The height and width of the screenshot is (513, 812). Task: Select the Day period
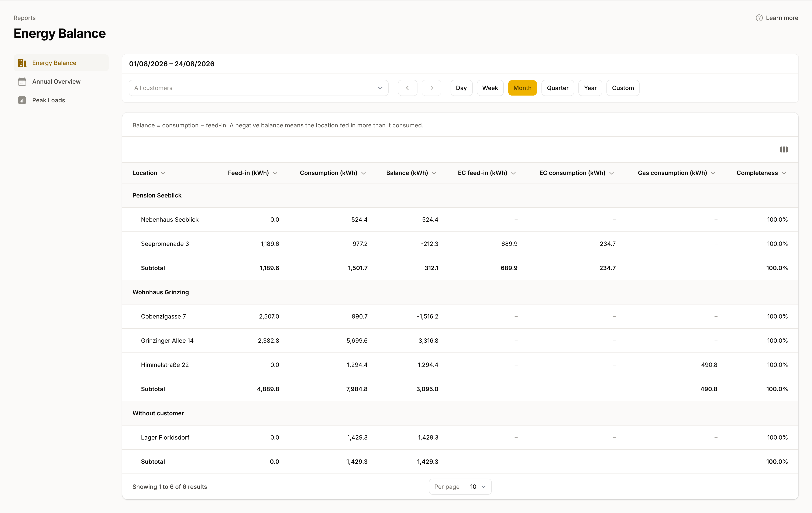tap(461, 88)
